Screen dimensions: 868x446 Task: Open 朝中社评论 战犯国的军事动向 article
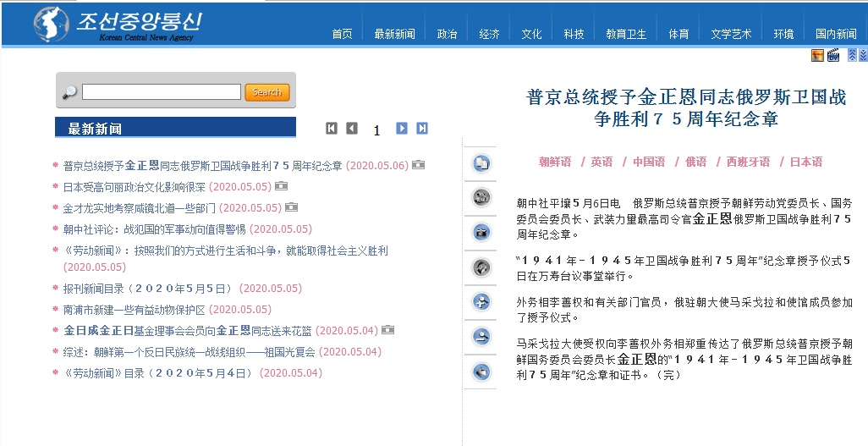[x=155, y=229]
